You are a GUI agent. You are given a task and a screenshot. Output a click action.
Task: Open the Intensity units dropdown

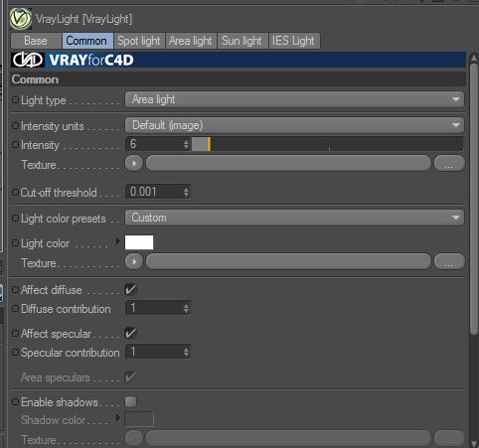point(294,125)
